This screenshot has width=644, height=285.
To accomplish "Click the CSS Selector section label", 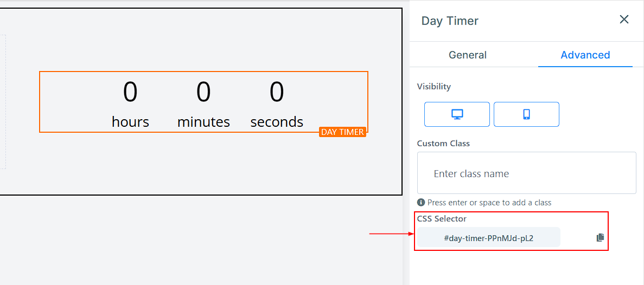I will [442, 219].
